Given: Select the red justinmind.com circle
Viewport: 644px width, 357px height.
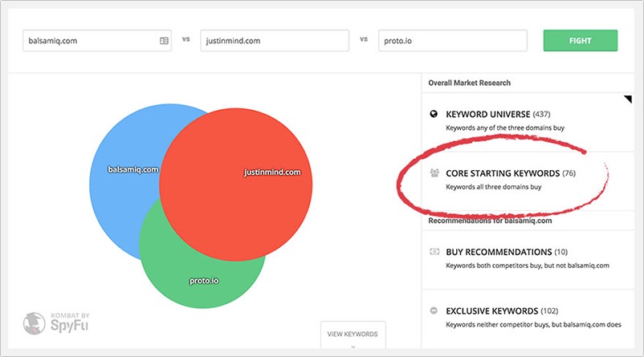Looking at the screenshot, I should [x=236, y=185].
